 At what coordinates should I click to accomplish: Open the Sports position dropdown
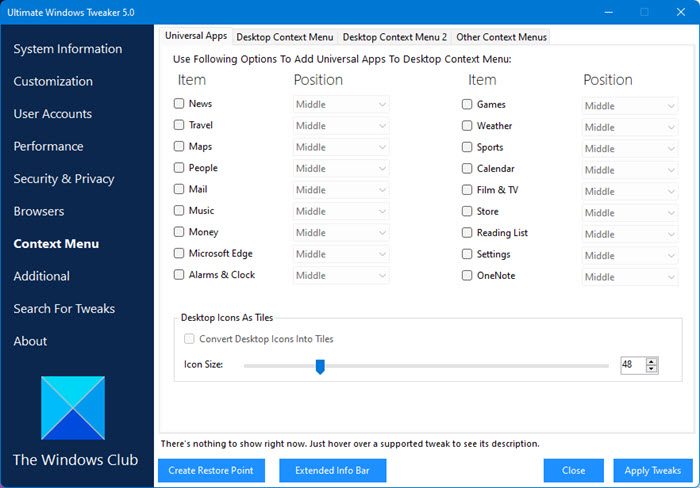click(630, 149)
